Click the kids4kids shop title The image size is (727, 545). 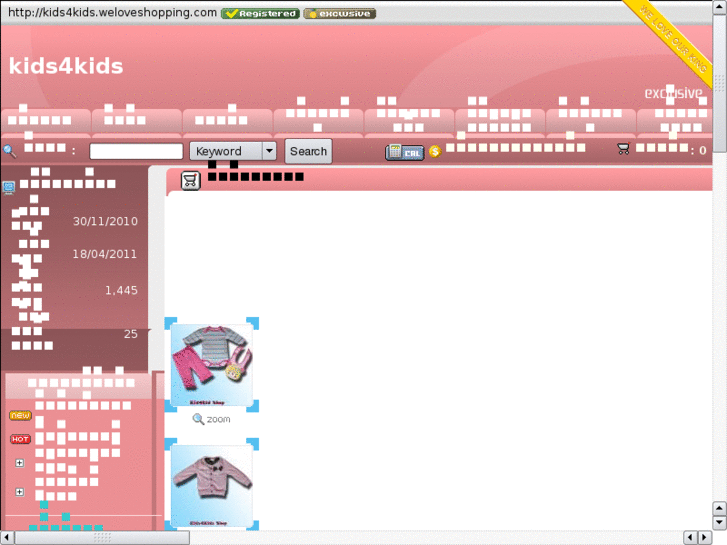(x=66, y=66)
